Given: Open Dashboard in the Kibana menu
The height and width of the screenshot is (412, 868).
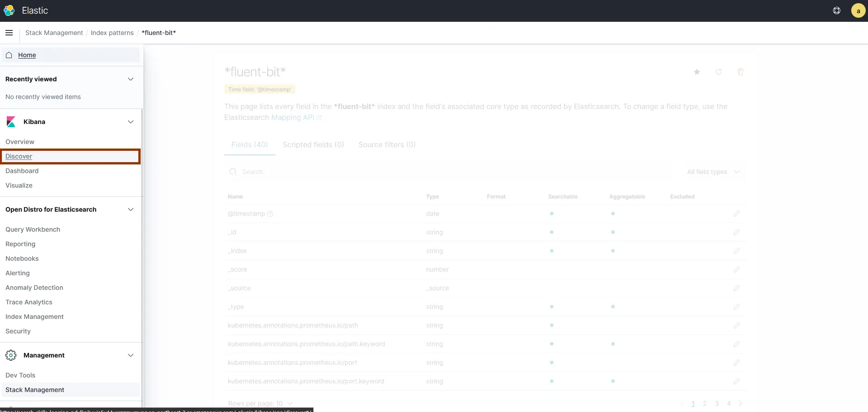Looking at the screenshot, I should (x=22, y=171).
